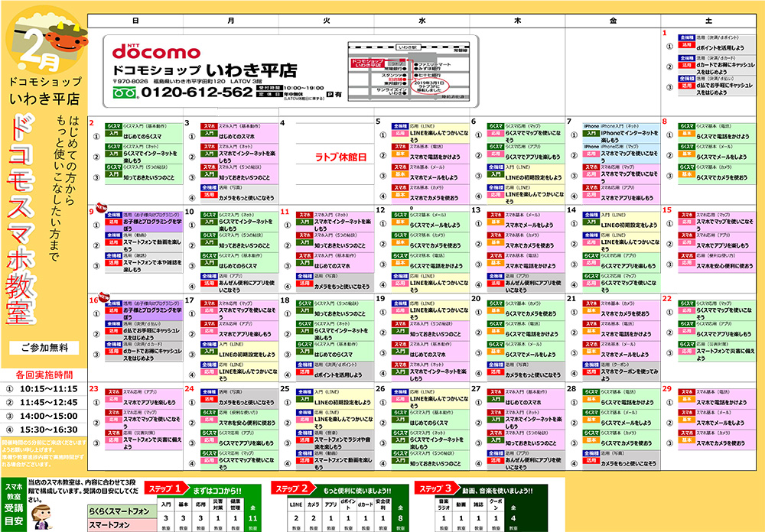Click 'スマホで電話をかけよう' on day 5
The width and height of the screenshot is (765, 532).
(x=435, y=157)
